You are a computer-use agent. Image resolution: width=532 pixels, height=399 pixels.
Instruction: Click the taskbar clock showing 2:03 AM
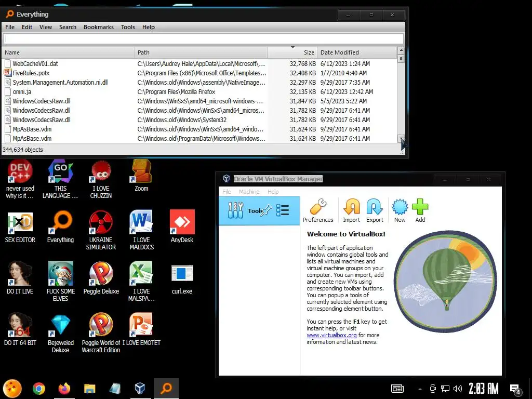(484, 389)
